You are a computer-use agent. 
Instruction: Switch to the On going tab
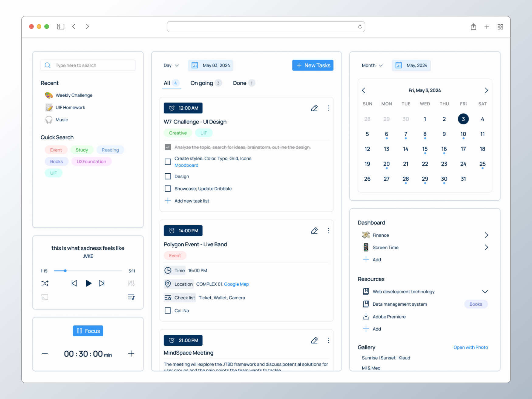pyautogui.click(x=202, y=83)
